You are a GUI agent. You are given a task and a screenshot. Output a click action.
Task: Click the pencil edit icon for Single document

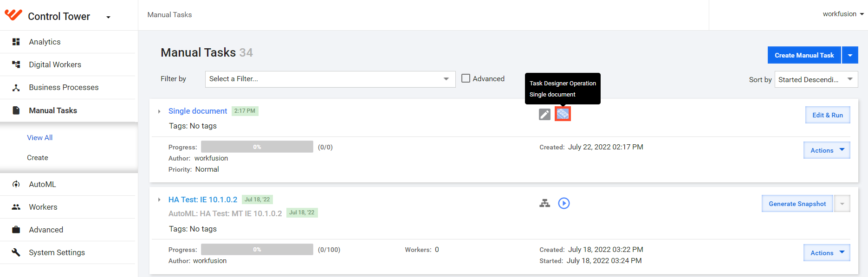pos(544,114)
